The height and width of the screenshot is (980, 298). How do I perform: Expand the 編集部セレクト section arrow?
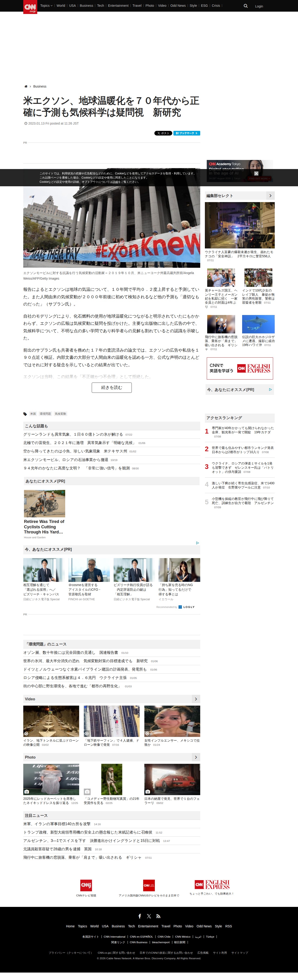[x=270, y=196]
